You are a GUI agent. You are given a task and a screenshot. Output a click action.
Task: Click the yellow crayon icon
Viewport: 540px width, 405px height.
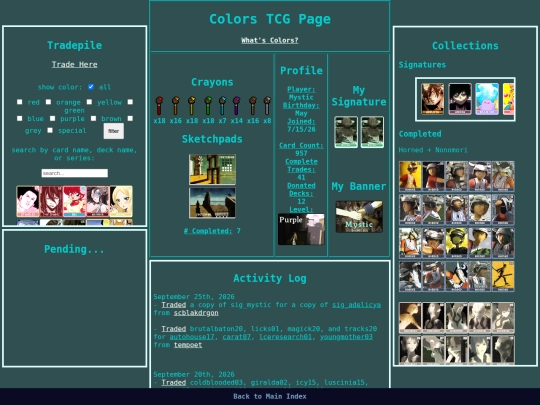click(192, 106)
